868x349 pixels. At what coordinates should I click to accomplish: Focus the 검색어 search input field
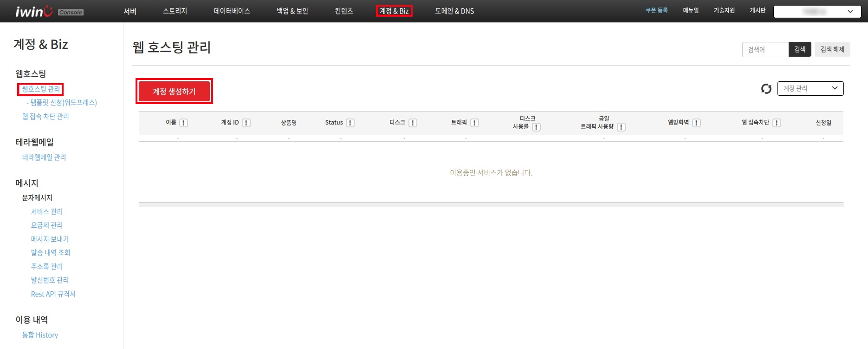765,49
